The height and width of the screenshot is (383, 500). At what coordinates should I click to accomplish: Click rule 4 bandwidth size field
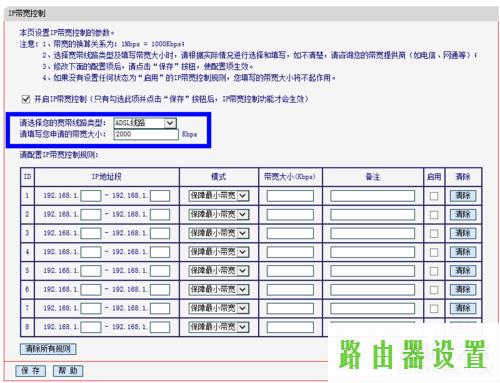[290, 252]
